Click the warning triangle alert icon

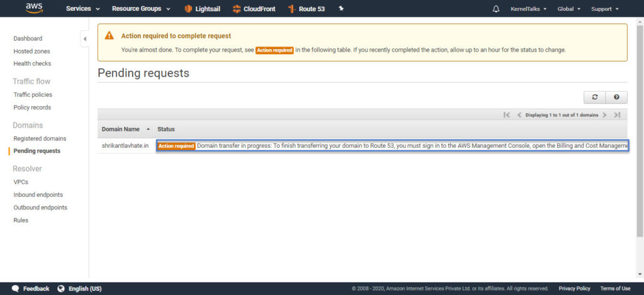[x=109, y=36]
